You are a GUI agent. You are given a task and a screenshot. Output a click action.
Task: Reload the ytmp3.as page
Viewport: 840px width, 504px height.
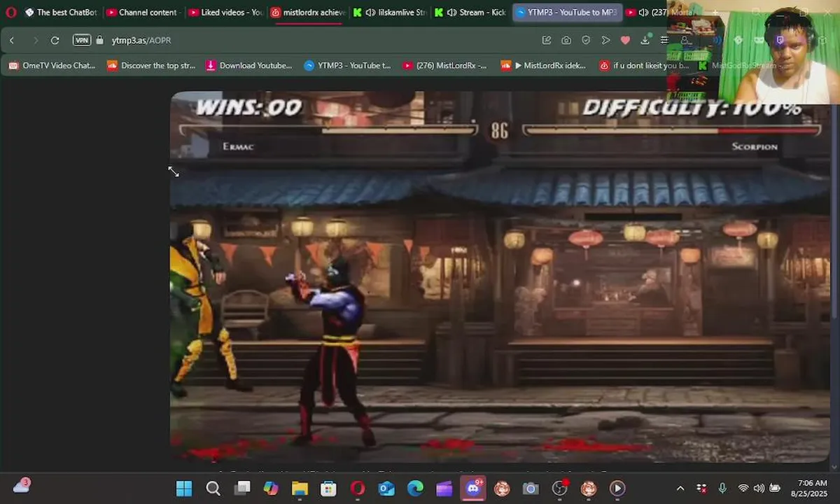[55, 41]
